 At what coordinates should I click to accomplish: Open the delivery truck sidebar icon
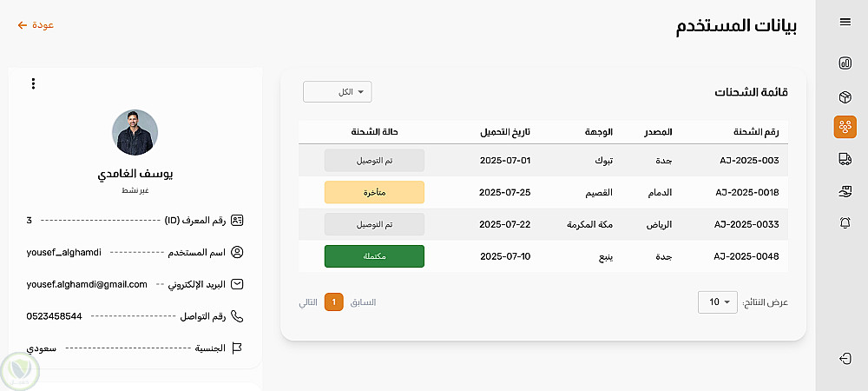point(845,159)
